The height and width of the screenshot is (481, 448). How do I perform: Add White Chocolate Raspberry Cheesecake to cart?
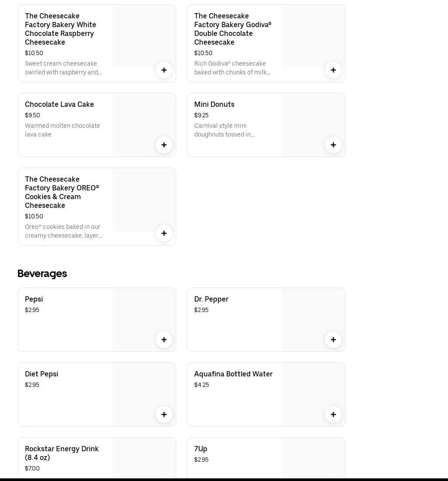(164, 70)
